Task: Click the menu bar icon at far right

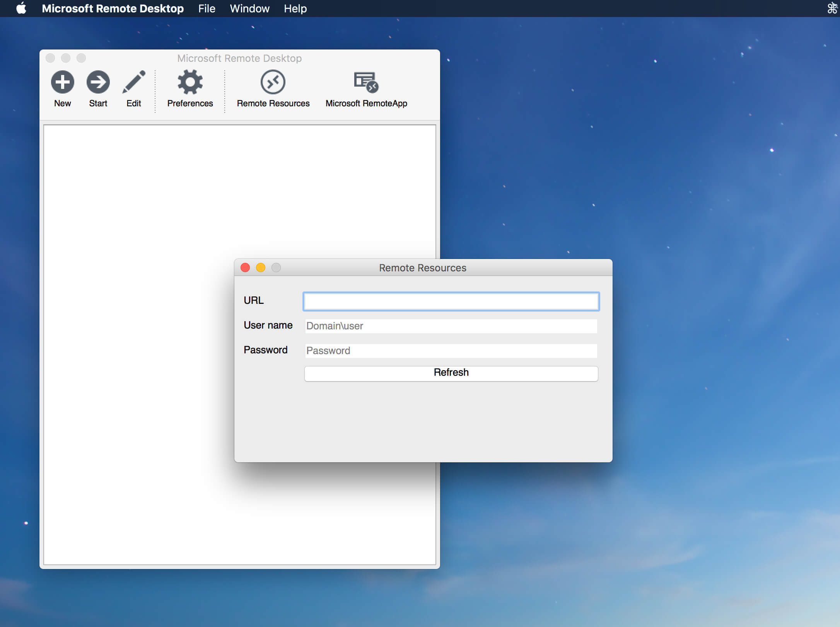Action: [832, 8]
